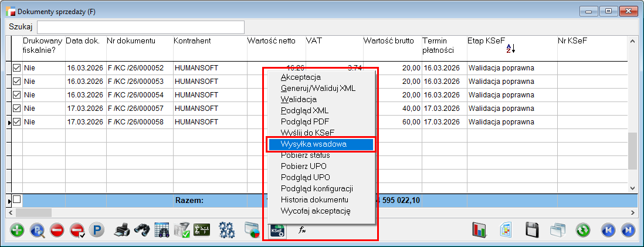644x247 pixels.
Task: Click the scroll up arrow of the table
Action: (x=632, y=42)
